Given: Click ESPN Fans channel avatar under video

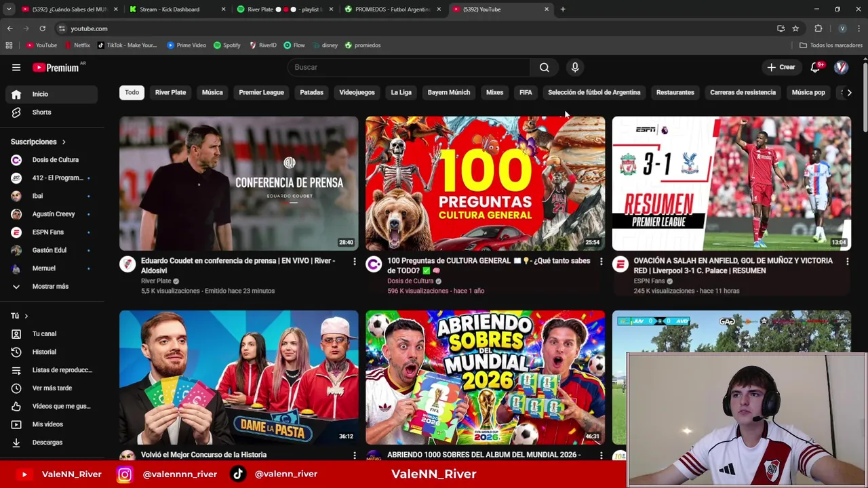Looking at the screenshot, I should pos(620,264).
